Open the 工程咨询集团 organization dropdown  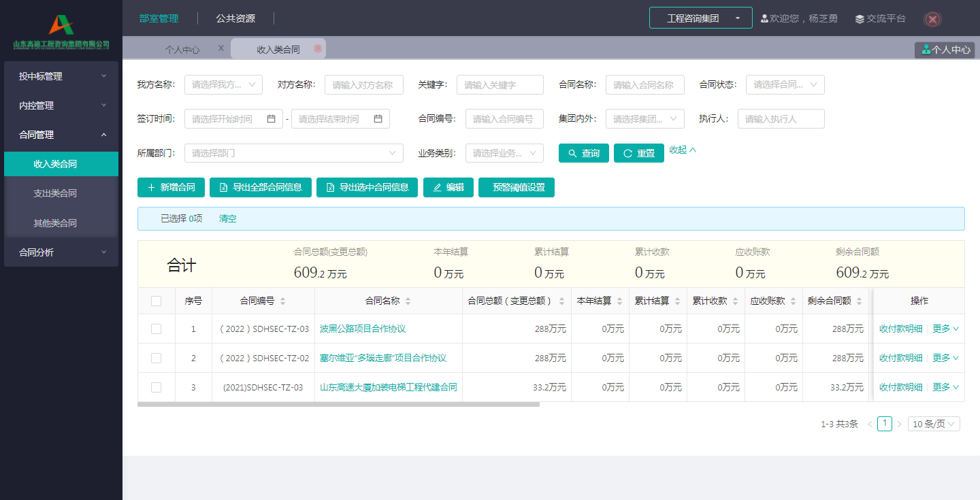click(x=700, y=18)
